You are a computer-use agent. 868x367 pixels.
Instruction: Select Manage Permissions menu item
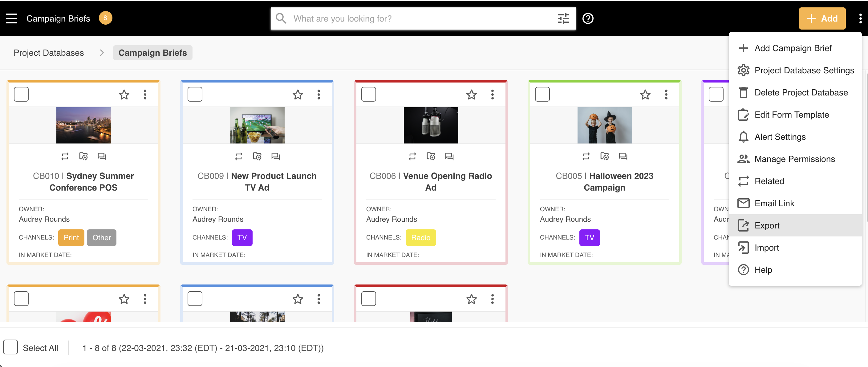click(794, 159)
